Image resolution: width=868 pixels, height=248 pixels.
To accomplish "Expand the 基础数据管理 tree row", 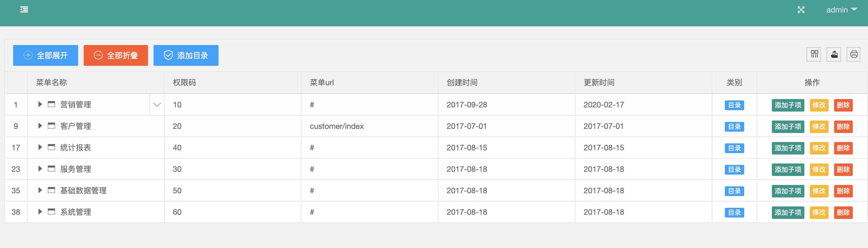I will 40,190.
